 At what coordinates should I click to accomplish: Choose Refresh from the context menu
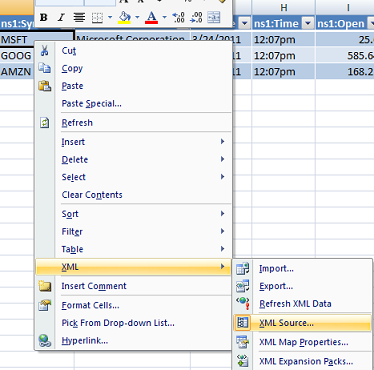point(133,123)
